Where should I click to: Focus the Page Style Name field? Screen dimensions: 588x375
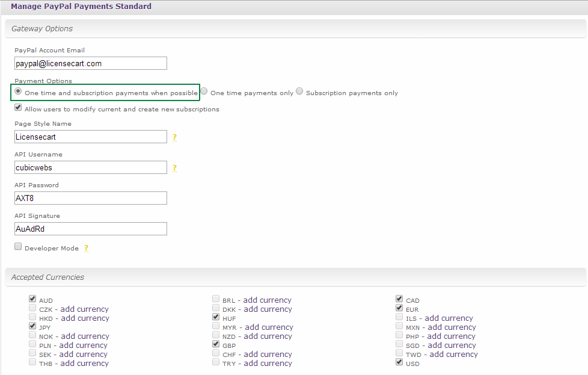click(91, 137)
